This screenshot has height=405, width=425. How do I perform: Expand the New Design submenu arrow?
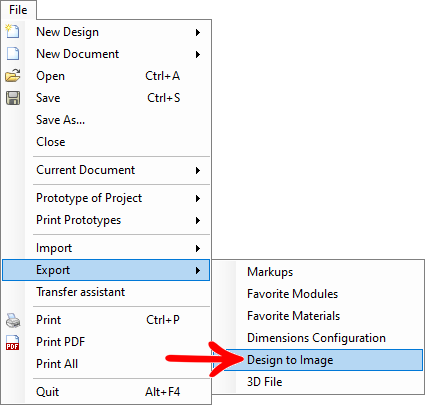198,32
